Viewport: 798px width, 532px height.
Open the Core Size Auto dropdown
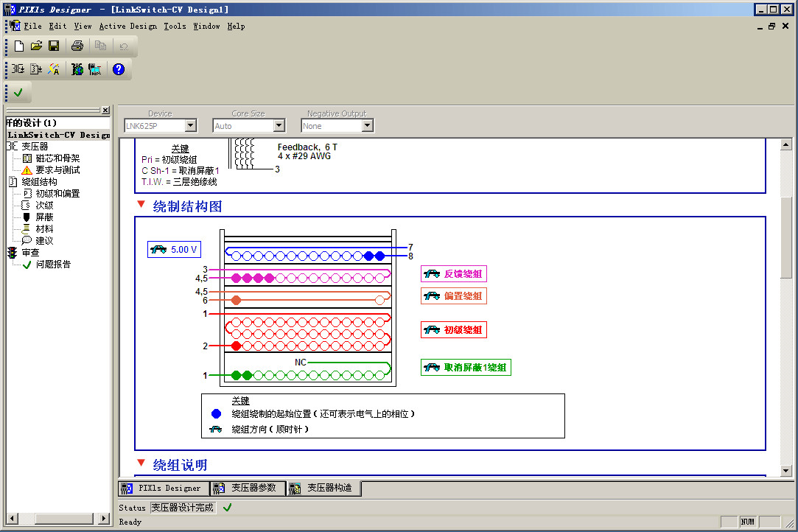[279, 125]
